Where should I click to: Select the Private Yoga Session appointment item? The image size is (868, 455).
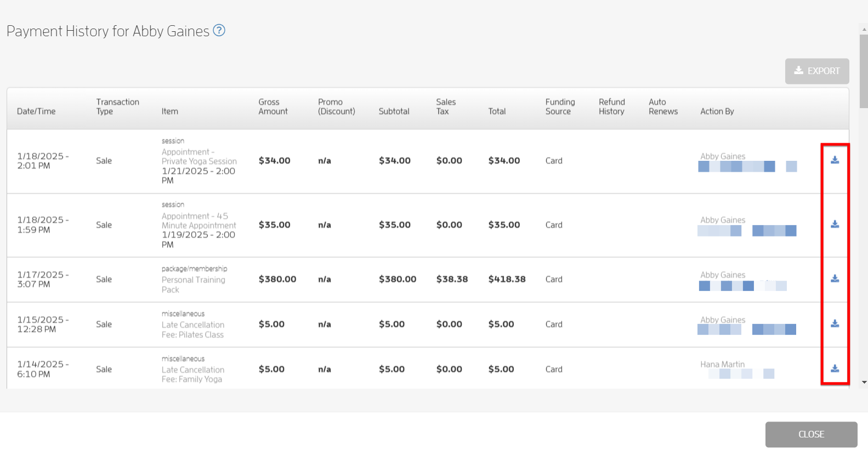click(199, 156)
